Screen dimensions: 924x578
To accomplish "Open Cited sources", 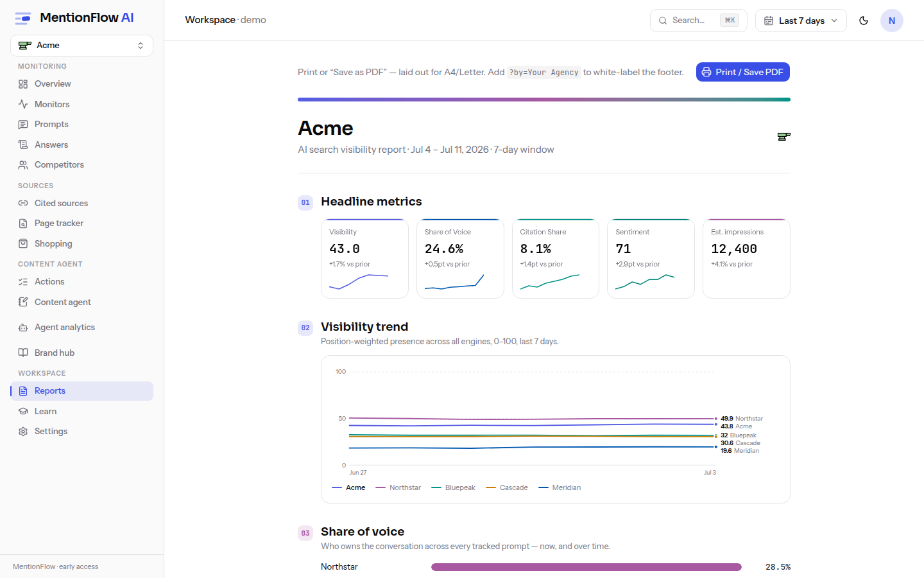I will [81, 203].
